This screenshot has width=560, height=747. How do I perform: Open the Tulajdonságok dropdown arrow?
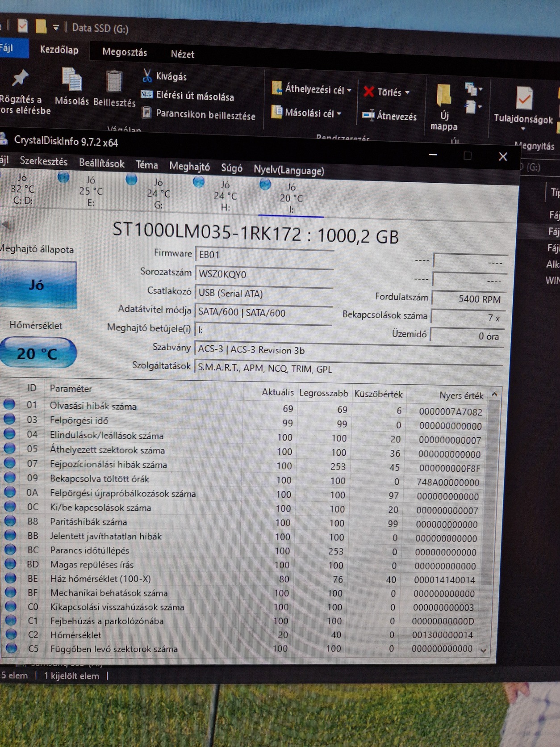pyautogui.click(x=523, y=129)
